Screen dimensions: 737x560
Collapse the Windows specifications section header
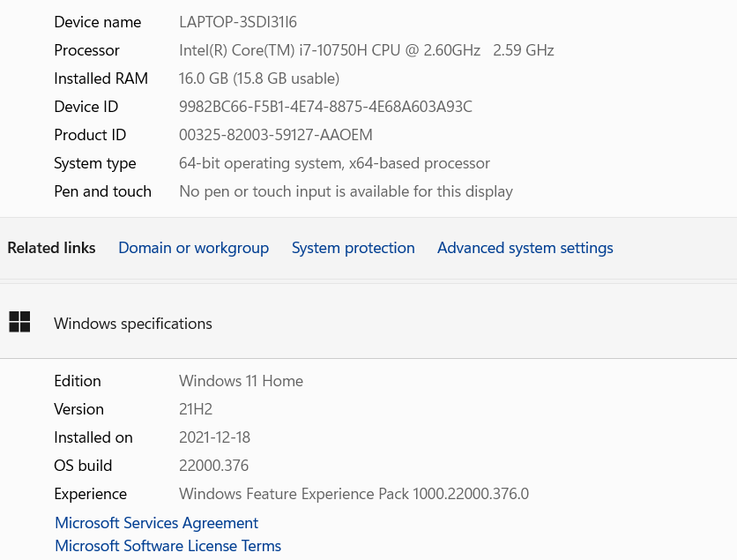tap(368, 323)
